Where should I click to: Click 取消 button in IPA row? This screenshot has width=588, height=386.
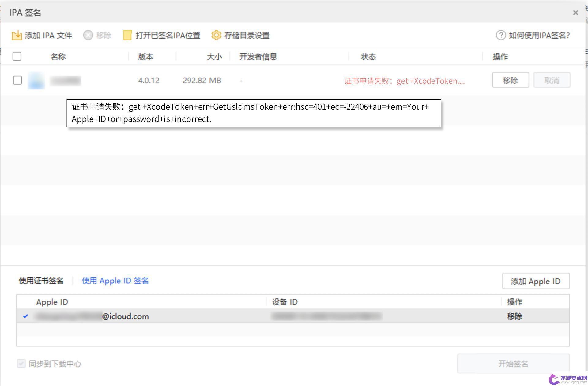tap(552, 80)
